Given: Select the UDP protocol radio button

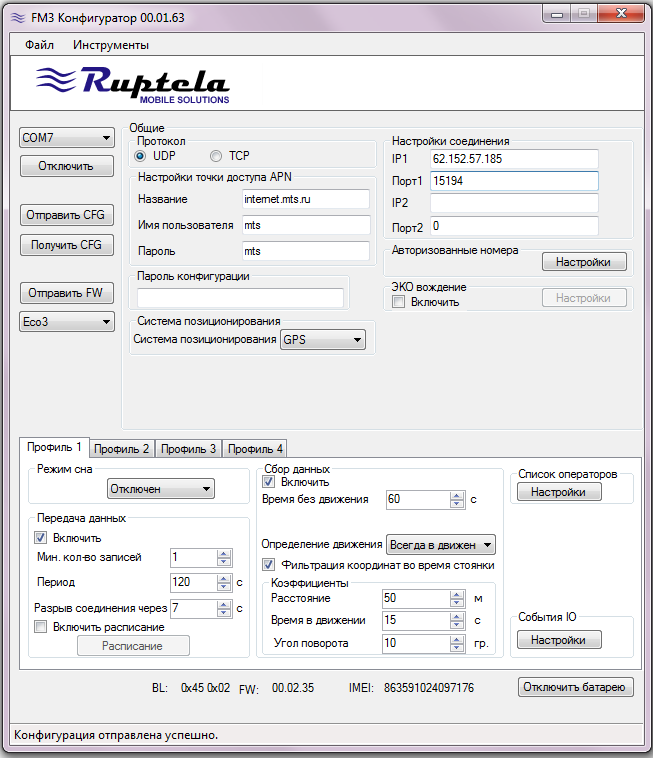Looking at the screenshot, I should tap(140, 156).
